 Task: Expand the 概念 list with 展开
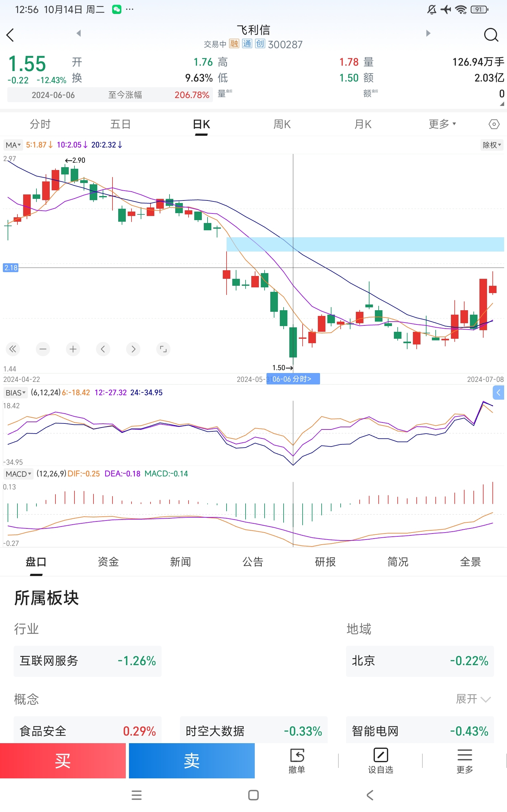point(473,699)
